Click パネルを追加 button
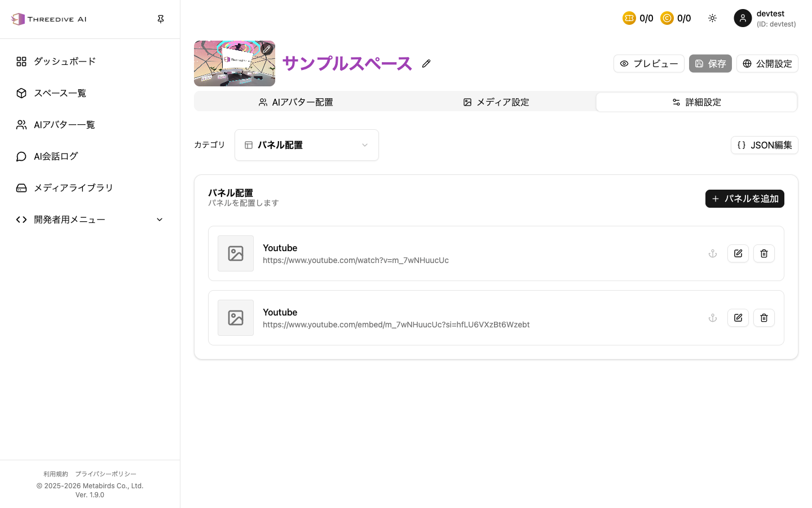Image resolution: width=812 pixels, height=508 pixels. pyautogui.click(x=745, y=199)
